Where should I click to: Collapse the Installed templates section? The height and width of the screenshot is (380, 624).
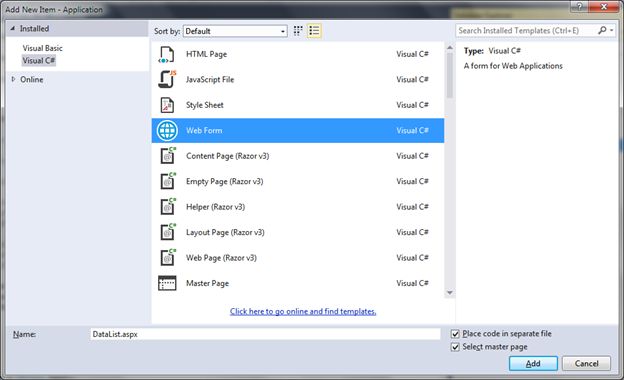pyautogui.click(x=12, y=28)
